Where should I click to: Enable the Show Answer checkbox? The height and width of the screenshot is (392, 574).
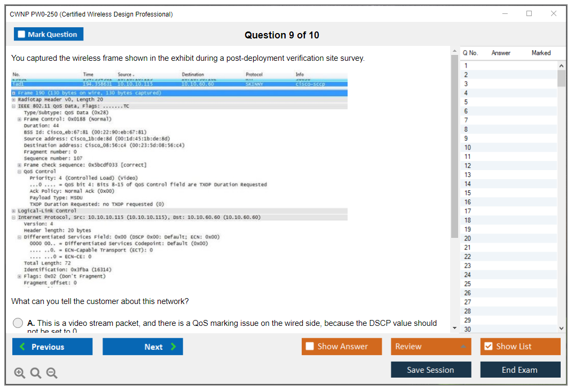[310, 347]
